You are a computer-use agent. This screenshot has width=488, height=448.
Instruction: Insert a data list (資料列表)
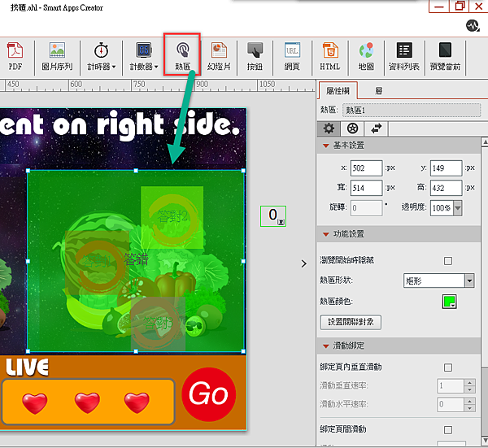[404, 56]
